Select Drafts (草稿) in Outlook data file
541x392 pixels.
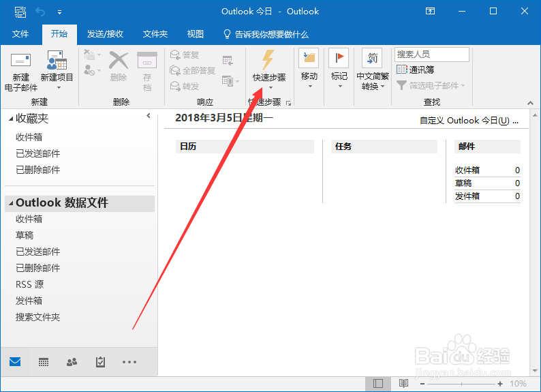tap(25, 235)
